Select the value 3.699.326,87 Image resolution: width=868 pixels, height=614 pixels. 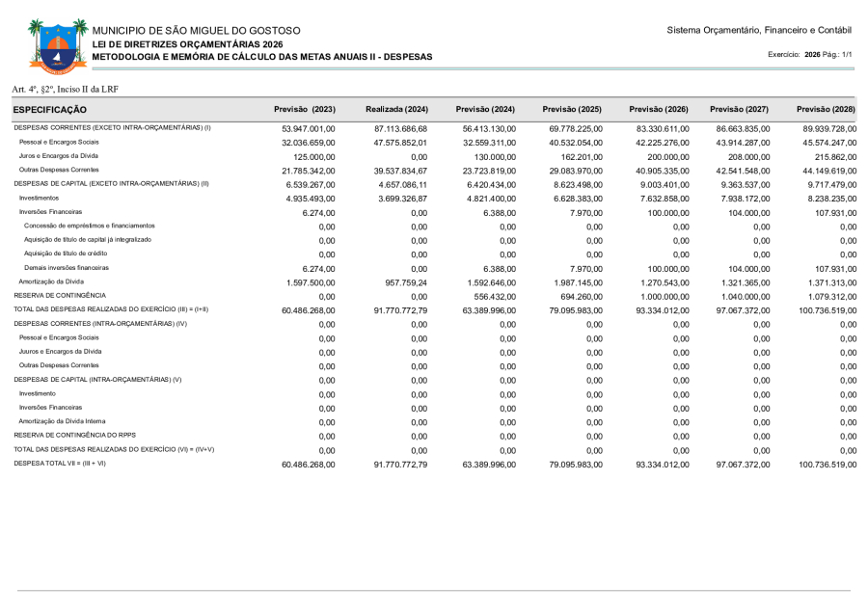tap(402, 198)
